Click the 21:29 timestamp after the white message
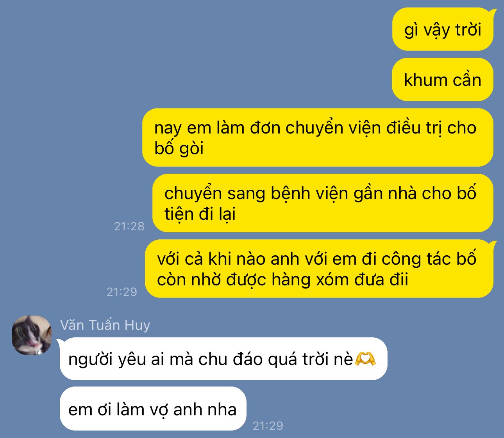The width and height of the screenshot is (504, 438). tap(268, 426)
